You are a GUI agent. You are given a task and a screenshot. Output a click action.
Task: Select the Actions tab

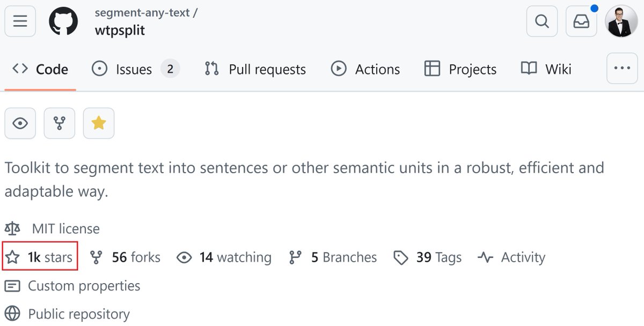pyautogui.click(x=365, y=69)
